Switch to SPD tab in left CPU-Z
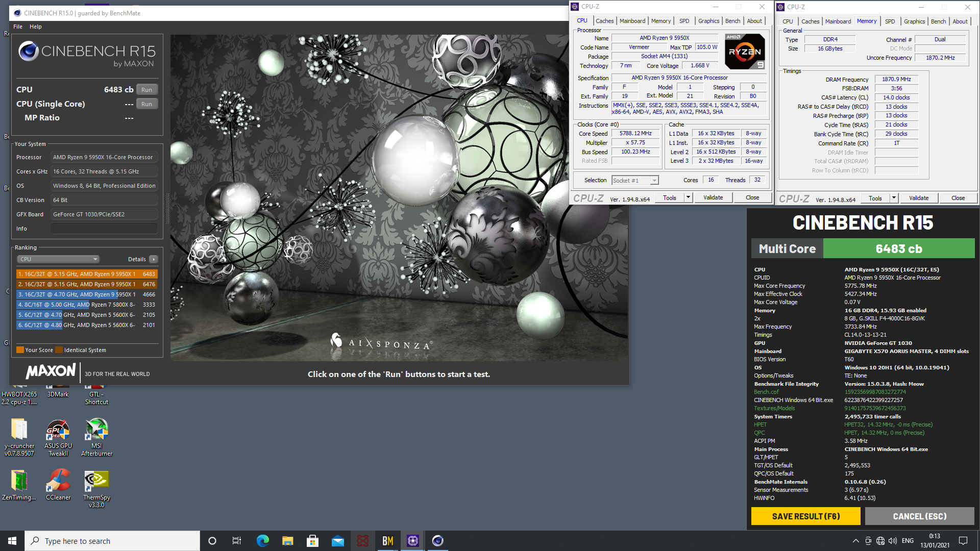This screenshot has width=980, height=551. 684,21
